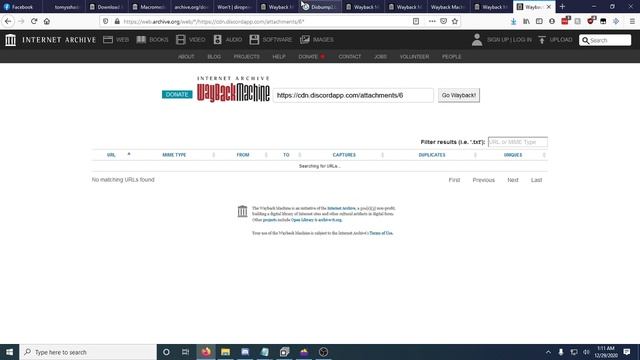Click the Wayback Machine logo
This screenshot has height=360, width=640.
point(233,89)
